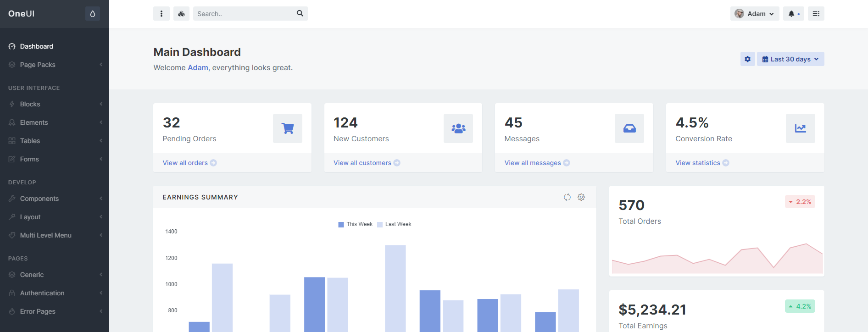The height and width of the screenshot is (332, 868).
Task: Toggle Last Week legend series
Action: (394, 224)
